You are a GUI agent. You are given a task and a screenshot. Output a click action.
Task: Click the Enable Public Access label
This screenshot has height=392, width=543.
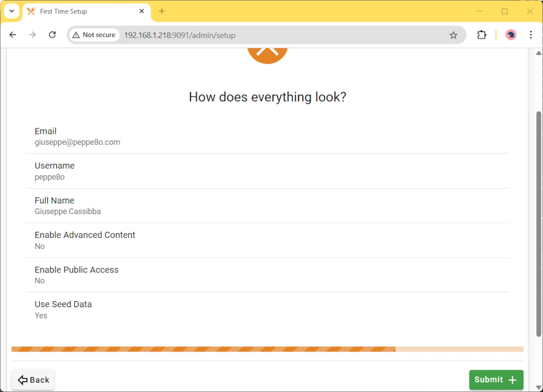[x=77, y=270]
